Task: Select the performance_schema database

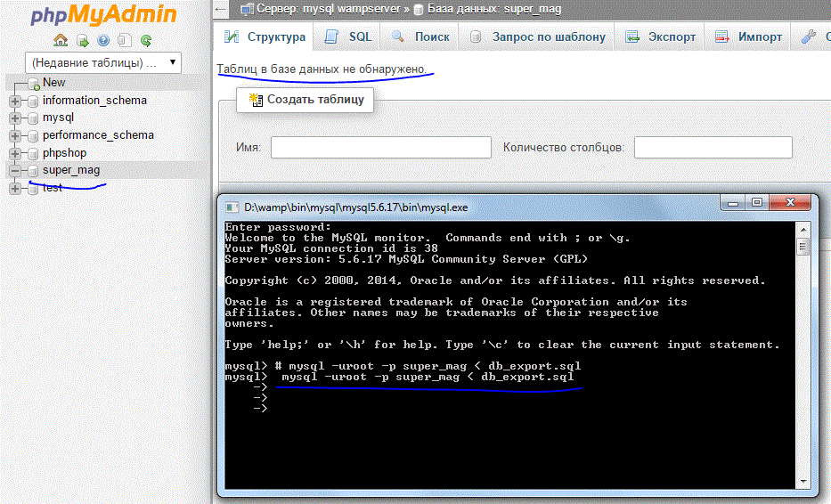Action: 98,135
